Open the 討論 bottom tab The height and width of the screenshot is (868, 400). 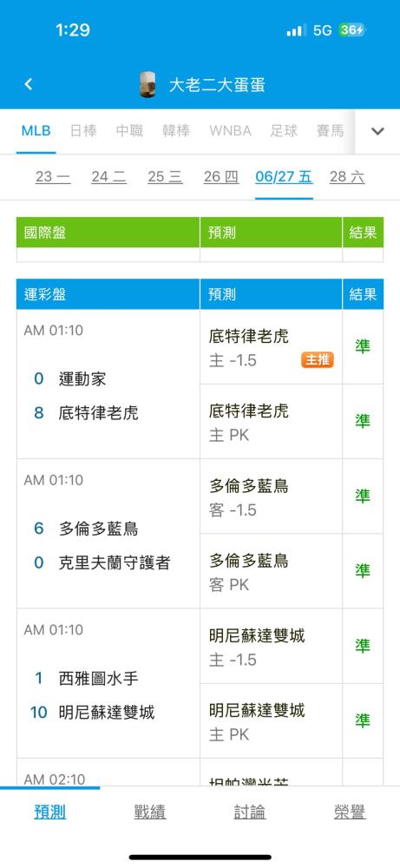point(250,812)
